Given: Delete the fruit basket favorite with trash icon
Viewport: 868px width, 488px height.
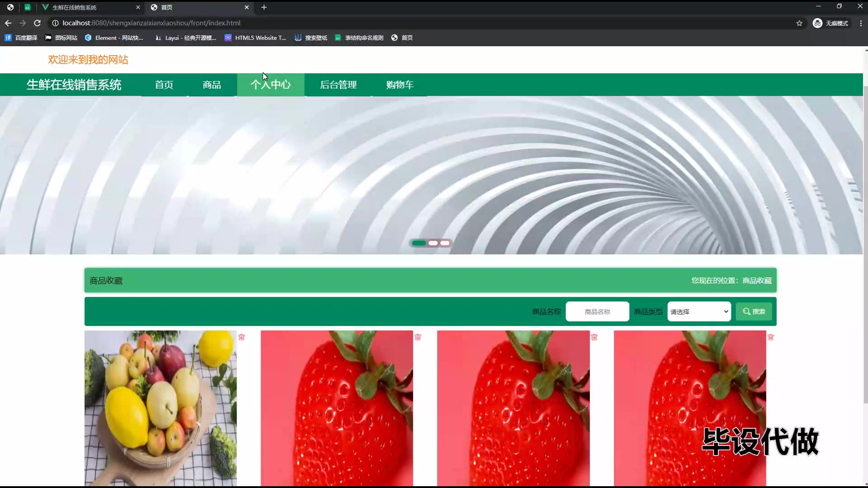Looking at the screenshot, I should pyautogui.click(x=241, y=337).
